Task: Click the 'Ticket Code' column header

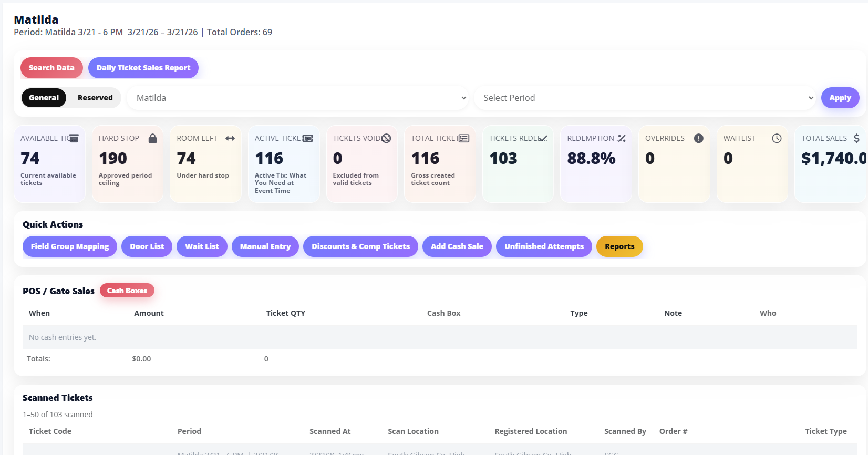Action: [x=50, y=431]
